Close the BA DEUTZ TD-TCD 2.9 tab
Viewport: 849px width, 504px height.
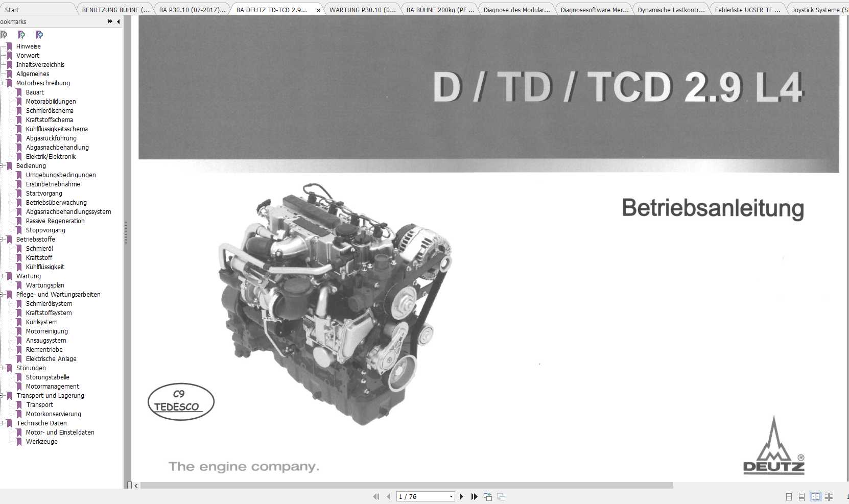click(318, 10)
